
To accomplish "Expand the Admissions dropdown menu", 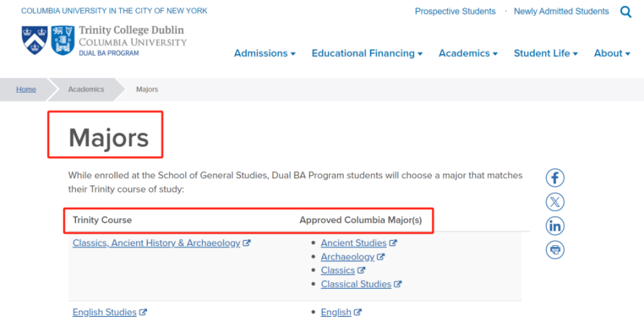I will [x=265, y=54].
